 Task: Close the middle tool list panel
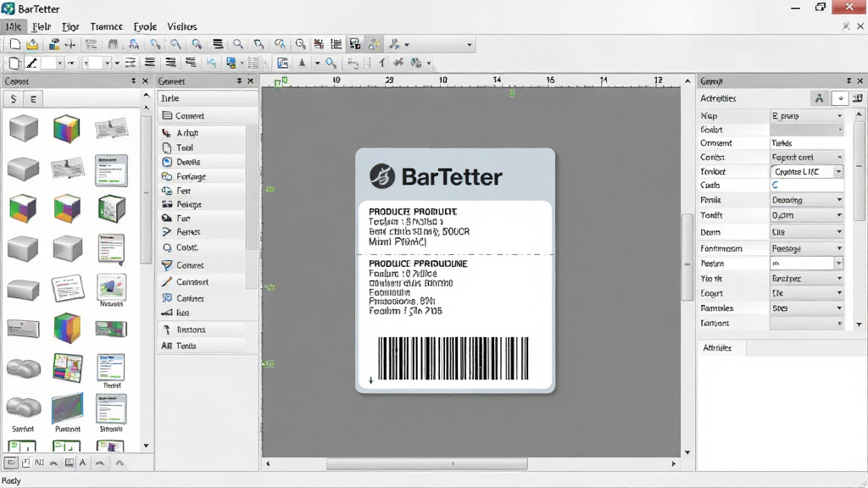point(250,80)
